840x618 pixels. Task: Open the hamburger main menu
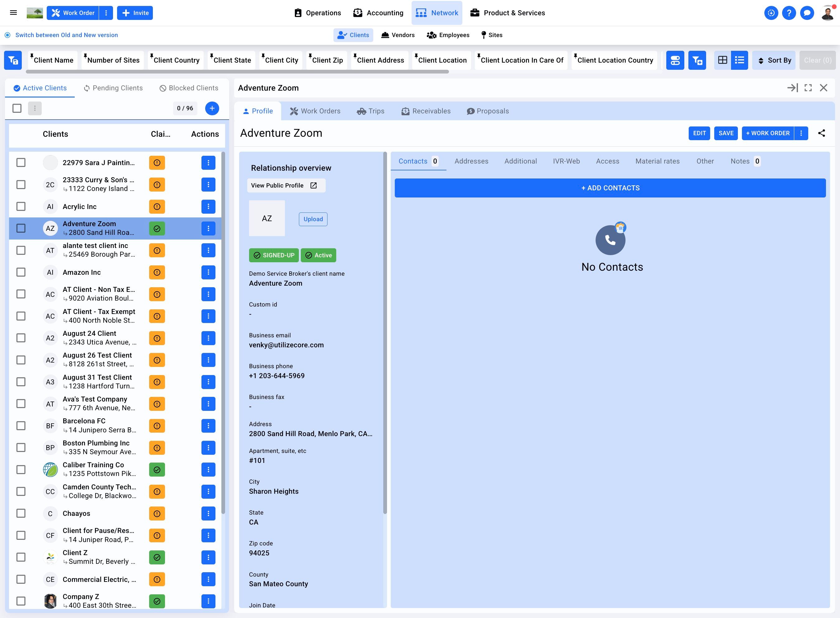point(13,13)
